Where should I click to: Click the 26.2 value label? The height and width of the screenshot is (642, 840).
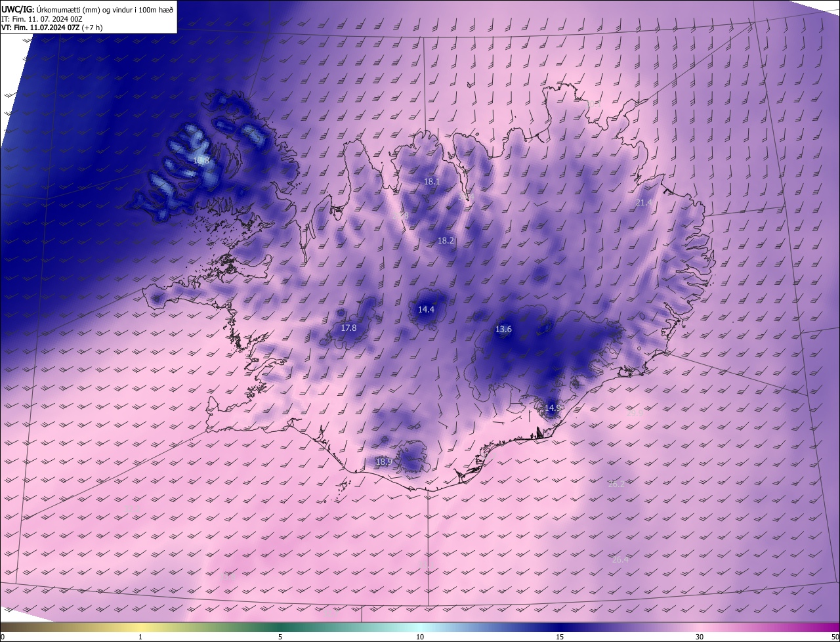[x=617, y=484]
